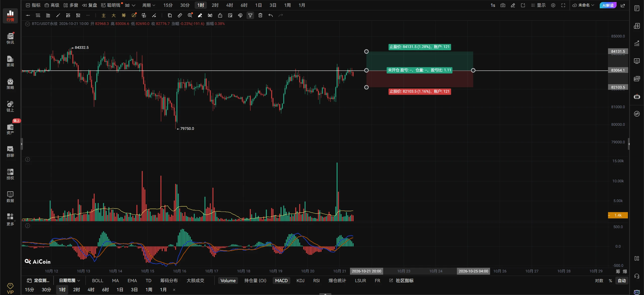Click the 定位到 locate button
644x295 pixels.
[x=38, y=280]
